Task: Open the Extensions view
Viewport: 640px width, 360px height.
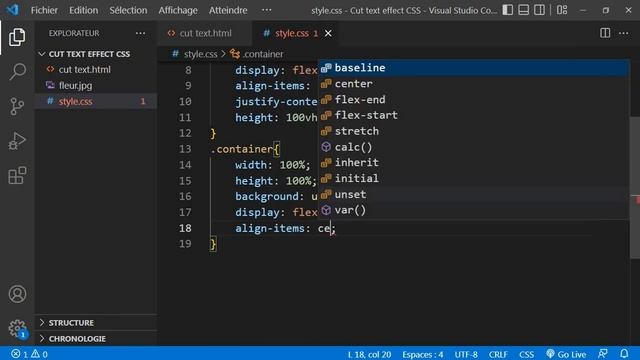Action: [17, 175]
